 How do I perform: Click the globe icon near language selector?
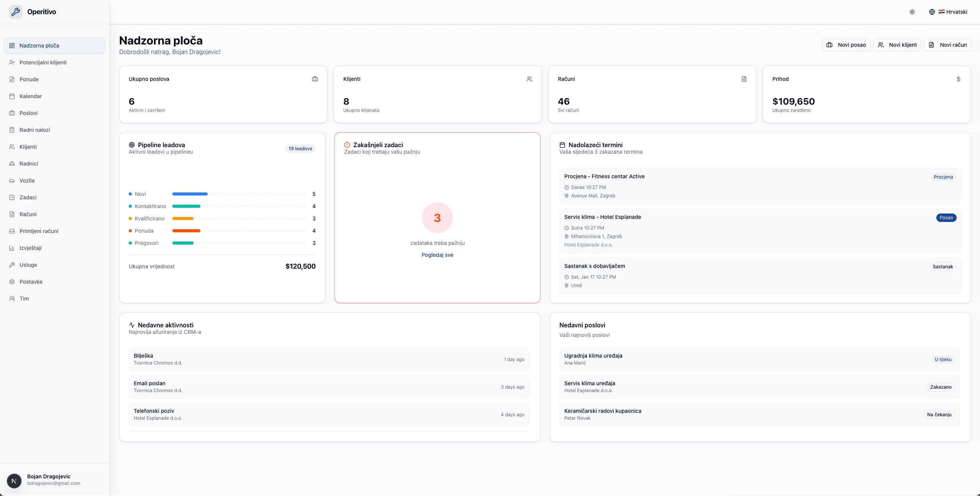point(932,11)
